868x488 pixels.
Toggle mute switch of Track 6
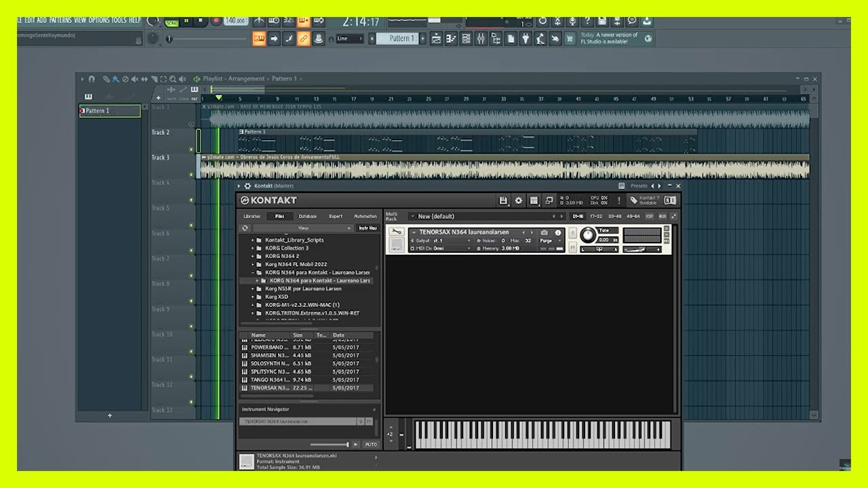[191, 250]
